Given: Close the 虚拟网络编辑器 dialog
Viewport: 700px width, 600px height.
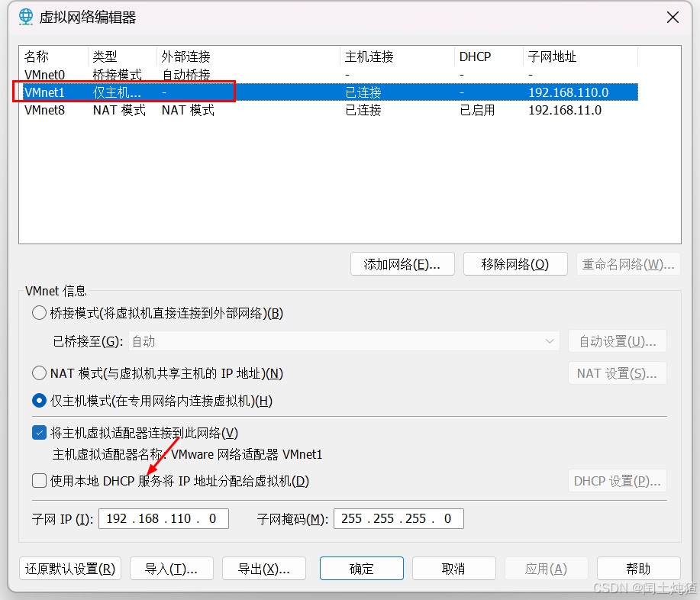Looking at the screenshot, I should 673,18.
